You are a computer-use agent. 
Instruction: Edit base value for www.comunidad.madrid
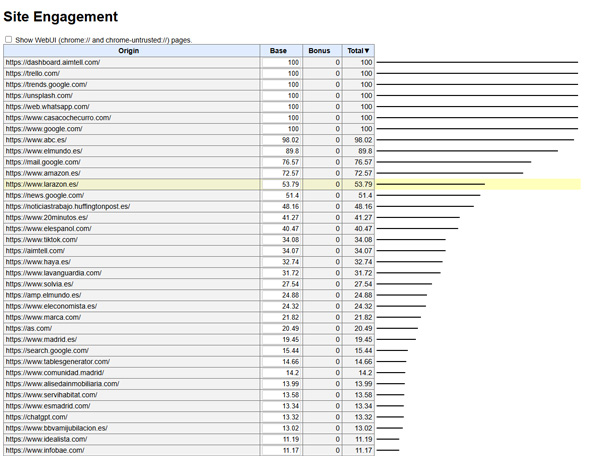[x=281, y=373]
